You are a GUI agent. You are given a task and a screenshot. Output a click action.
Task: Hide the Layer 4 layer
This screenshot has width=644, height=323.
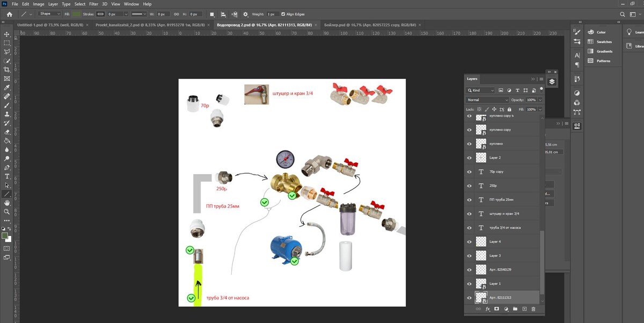pyautogui.click(x=470, y=242)
